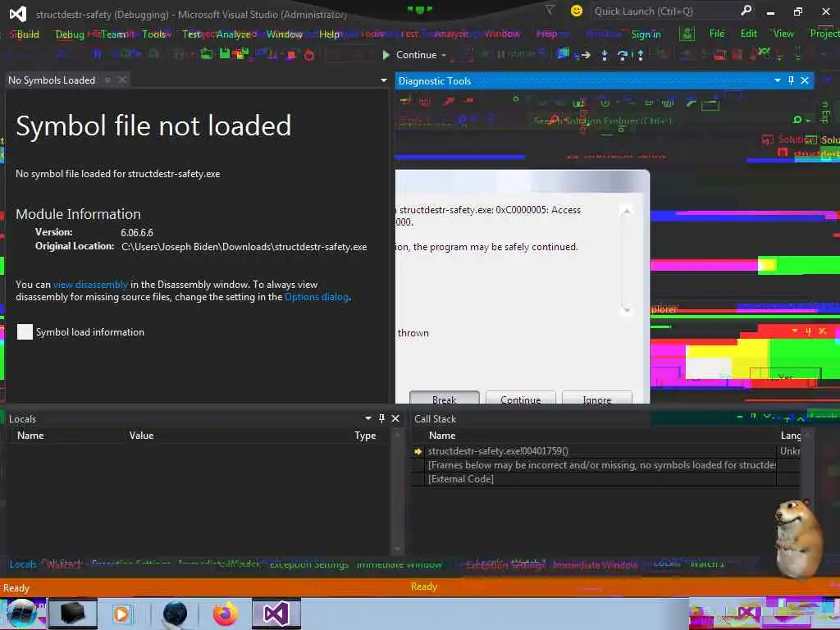This screenshot has height=630, width=840.
Task: Open the View menu
Action: tap(783, 34)
